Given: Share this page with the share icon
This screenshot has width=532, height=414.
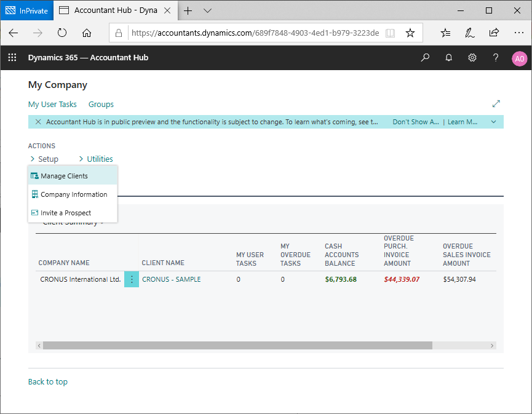Looking at the screenshot, I should 494,33.
